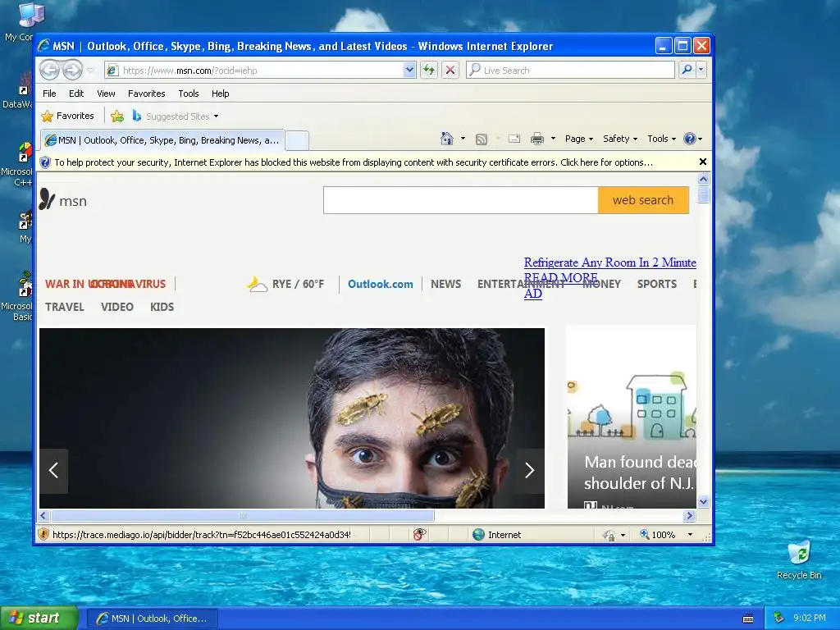840x630 pixels.
Task: Open the Help menu
Action: (x=220, y=94)
